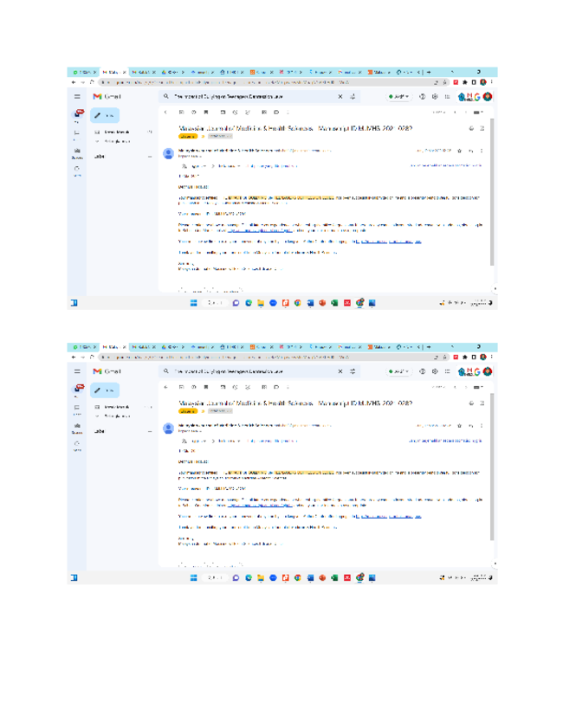This screenshot has width=563, height=728.
Task: Star the message in upper screenshot
Action: click(459, 151)
